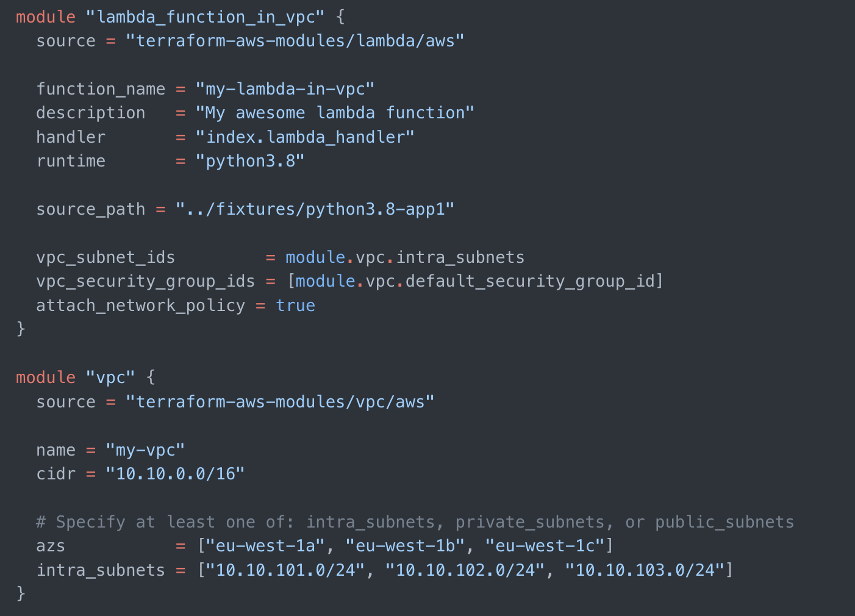Click the "10.10.0.0/16" cidr value

175,474
